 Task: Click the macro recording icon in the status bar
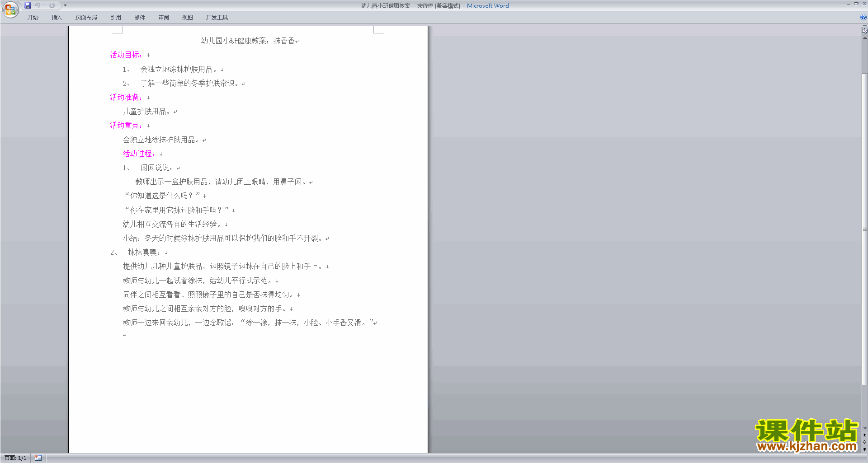(x=38, y=458)
